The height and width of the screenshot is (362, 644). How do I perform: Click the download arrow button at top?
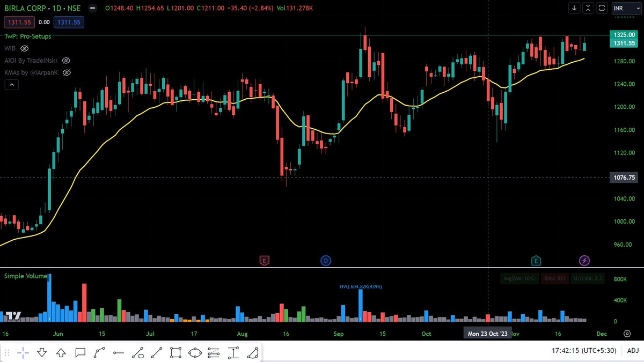(x=575, y=8)
